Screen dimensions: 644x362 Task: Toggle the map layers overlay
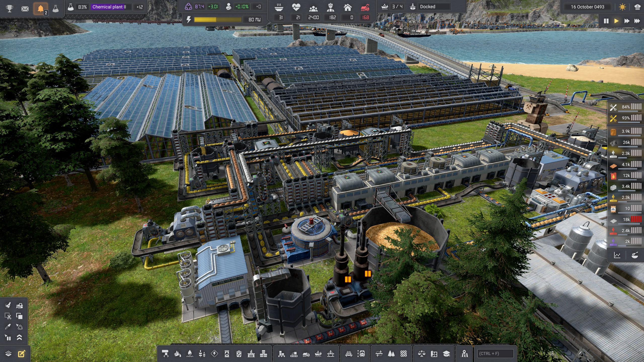(8, 354)
